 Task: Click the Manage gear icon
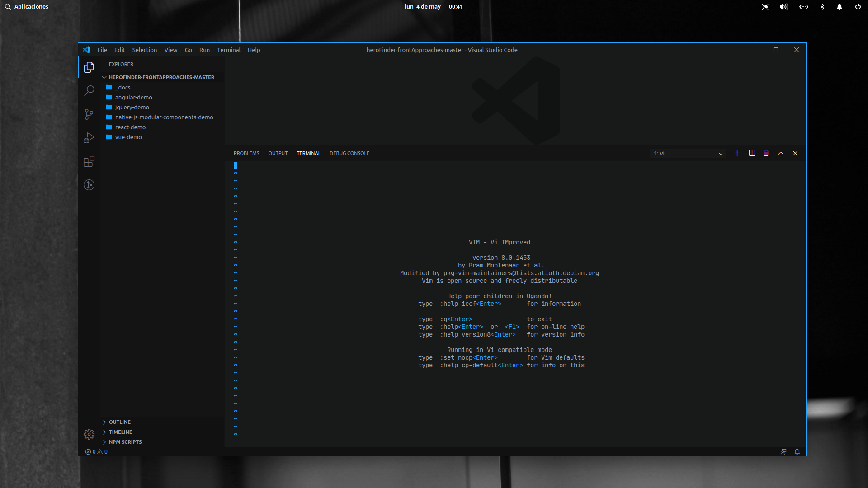tap(89, 434)
